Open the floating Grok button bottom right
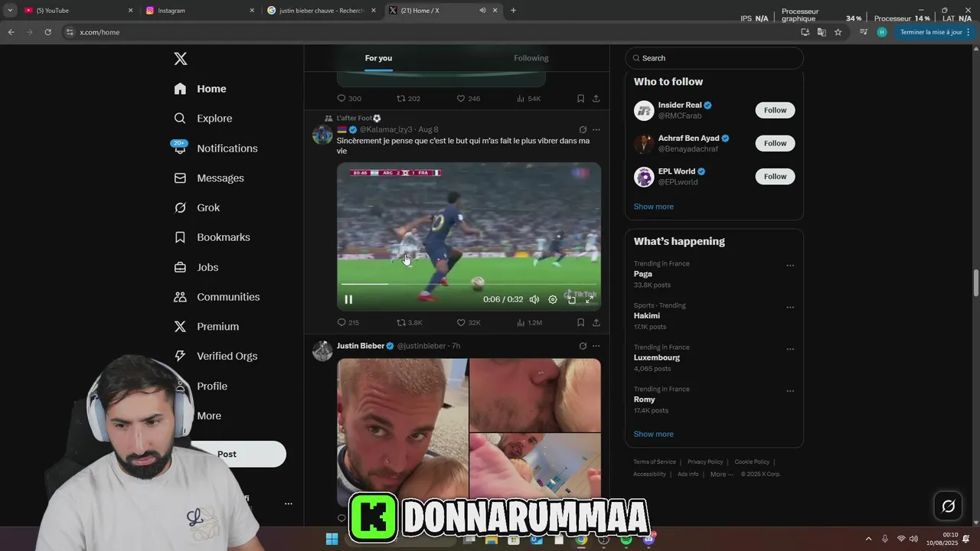 pos(948,506)
